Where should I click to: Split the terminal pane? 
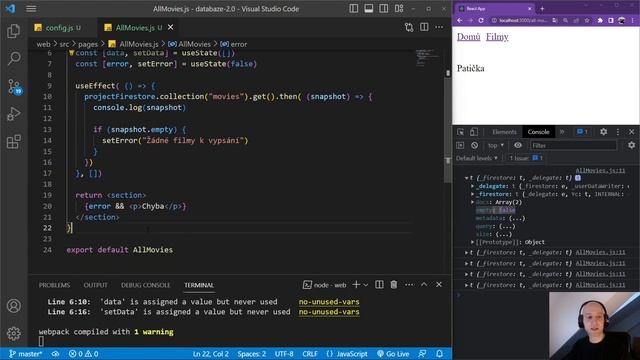379,285
